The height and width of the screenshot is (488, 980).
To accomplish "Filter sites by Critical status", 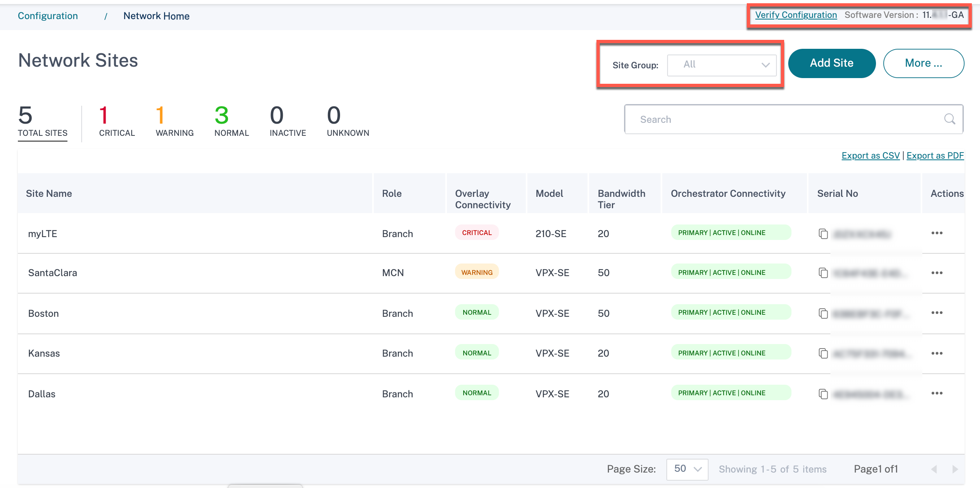I will click(x=117, y=122).
